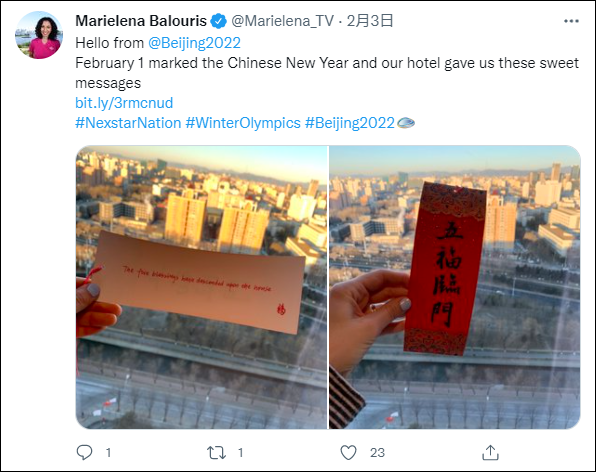The width and height of the screenshot is (596, 472).
Task: Click the reply speech bubble icon
Action: (x=84, y=452)
